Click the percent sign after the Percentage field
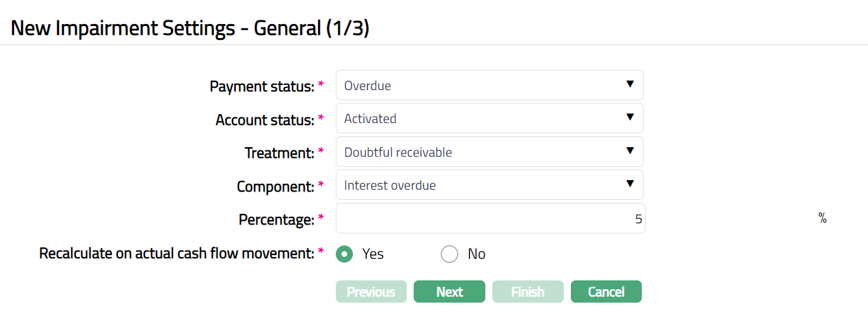Viewport: 868px width, 321px height. point(822,219)
